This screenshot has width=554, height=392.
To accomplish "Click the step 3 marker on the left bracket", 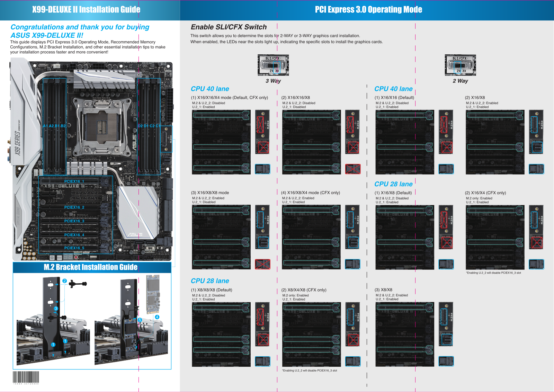I will tap(56, 308).
